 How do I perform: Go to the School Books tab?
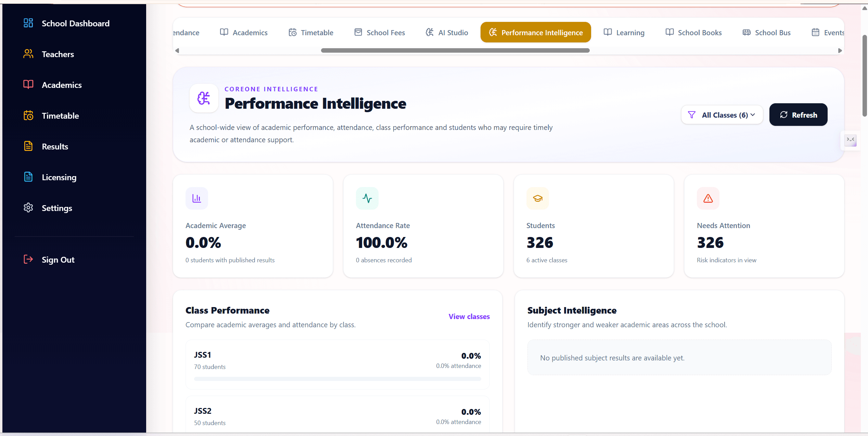694,32
